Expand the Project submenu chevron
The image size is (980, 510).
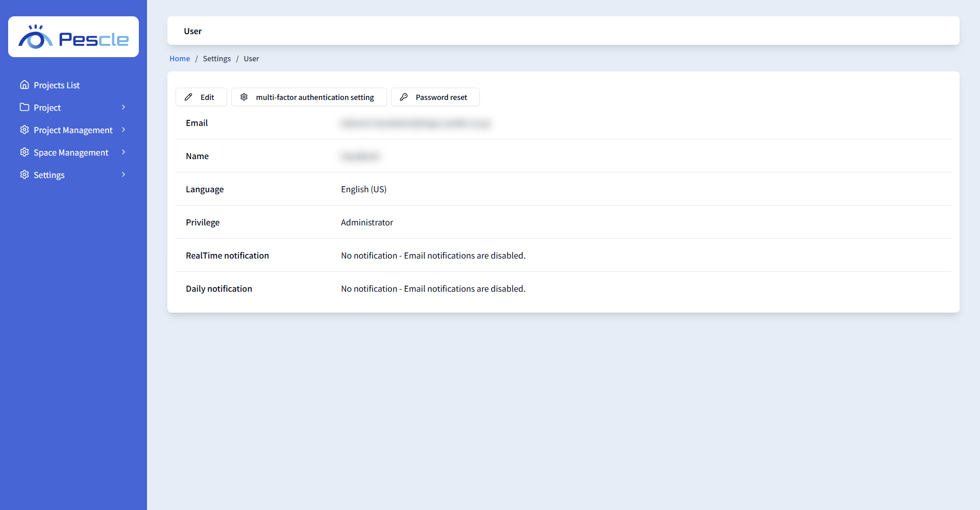pyautogui.click(x=124, y=107)
